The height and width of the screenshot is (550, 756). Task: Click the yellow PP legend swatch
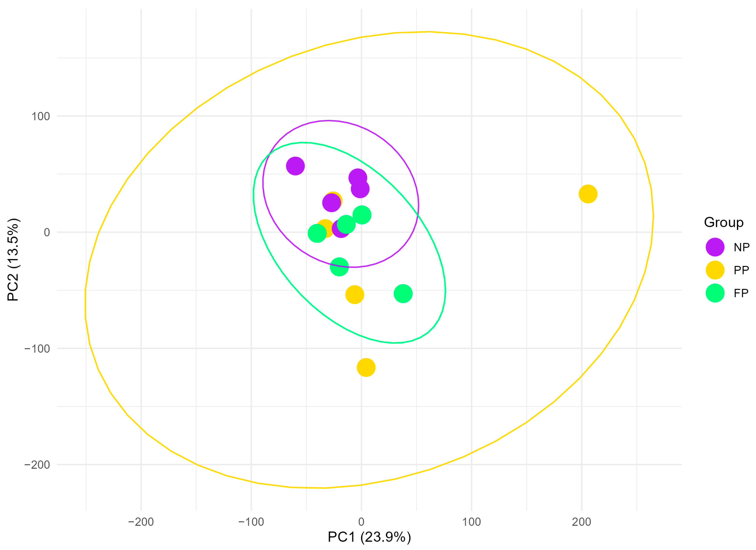715,270
